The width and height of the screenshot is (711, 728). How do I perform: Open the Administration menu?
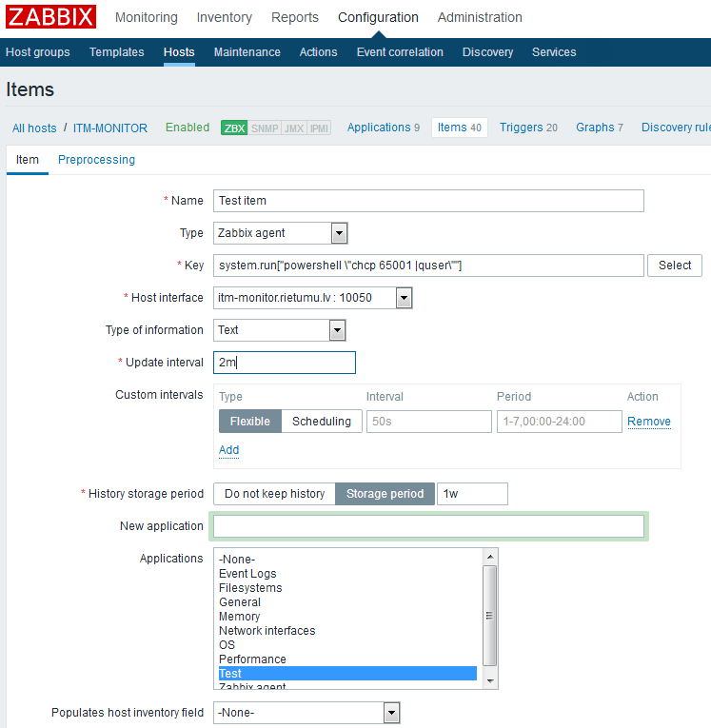point(480,17)
